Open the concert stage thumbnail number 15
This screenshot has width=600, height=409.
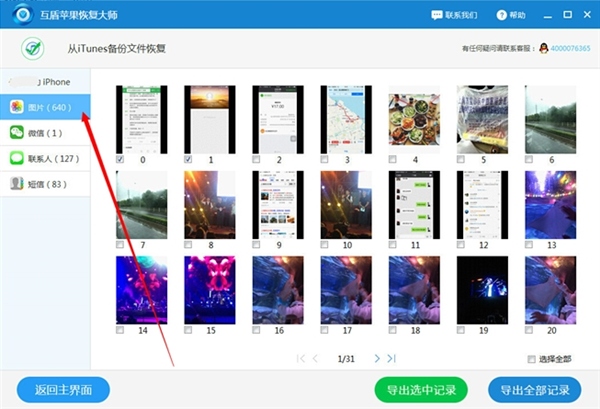point(210,290)
